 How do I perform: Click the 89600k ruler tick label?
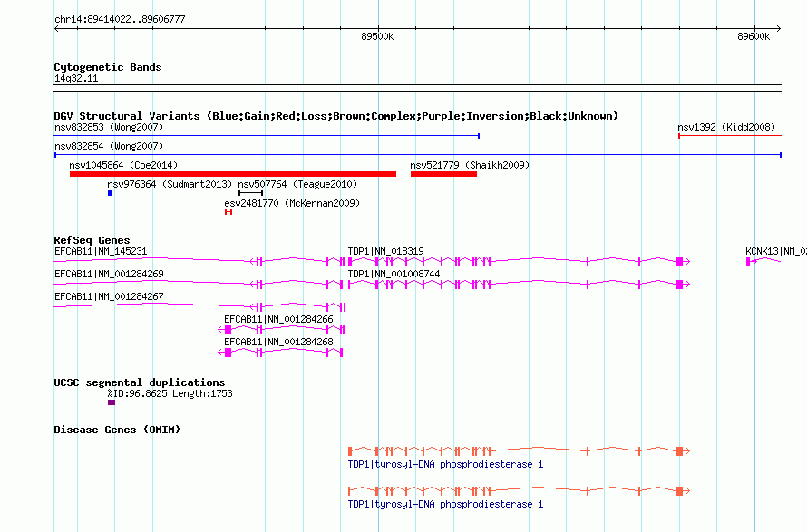pos(754,36)
